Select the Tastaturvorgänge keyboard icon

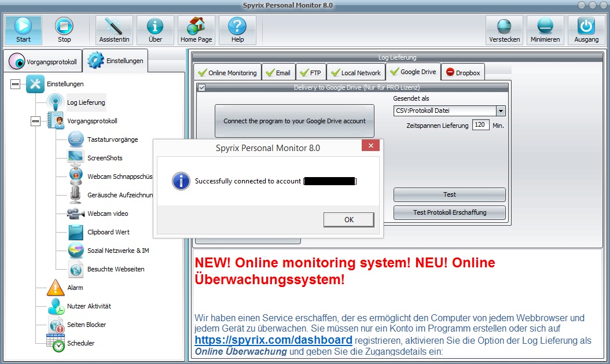pos(75,139)
